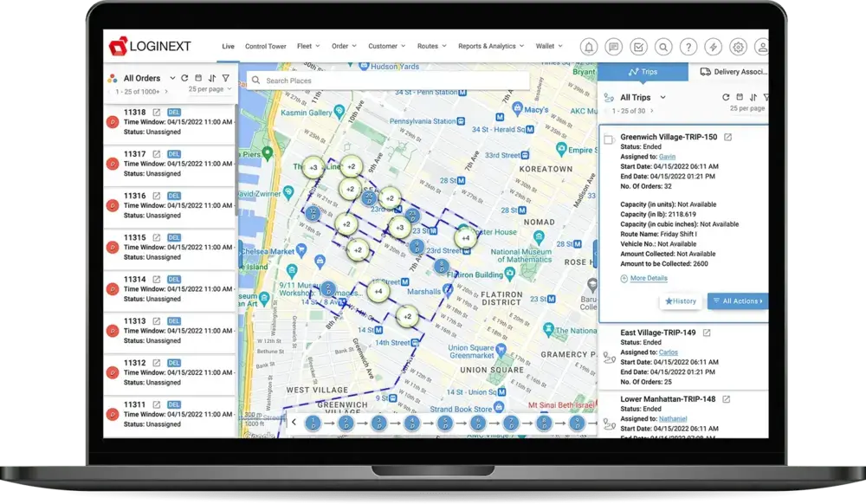Click the Search Places input field

390,81
